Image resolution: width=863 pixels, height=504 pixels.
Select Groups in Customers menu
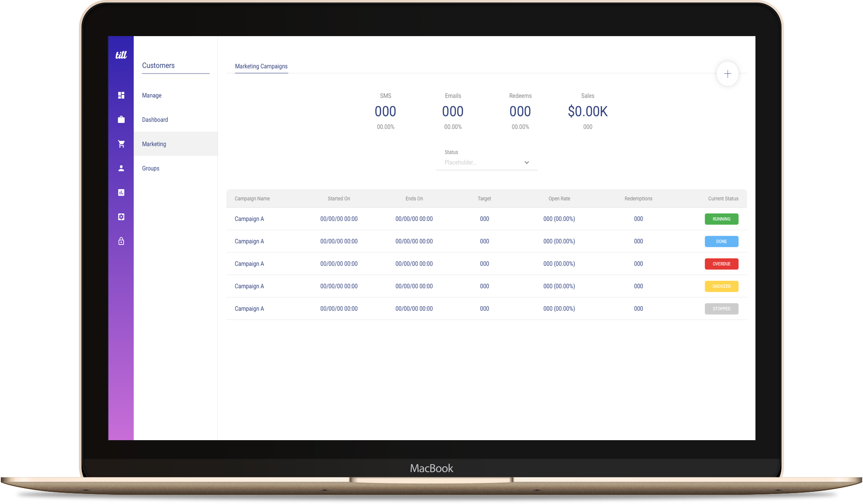coord(150,168)
